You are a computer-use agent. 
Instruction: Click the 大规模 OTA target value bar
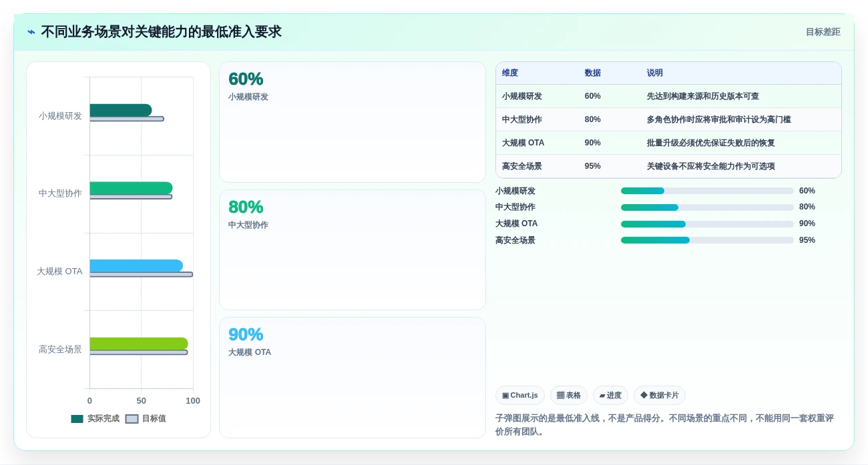(142, 274)
